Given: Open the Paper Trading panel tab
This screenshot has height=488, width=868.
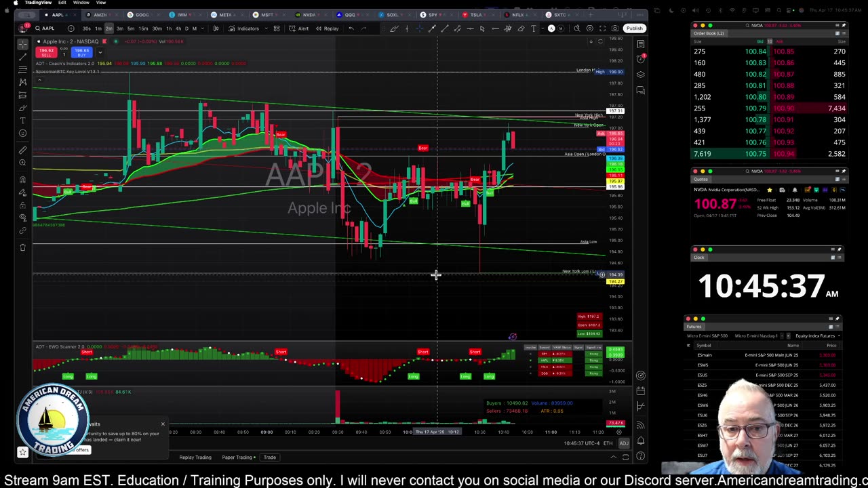Looking at the screenshot, I should point(237,457).
